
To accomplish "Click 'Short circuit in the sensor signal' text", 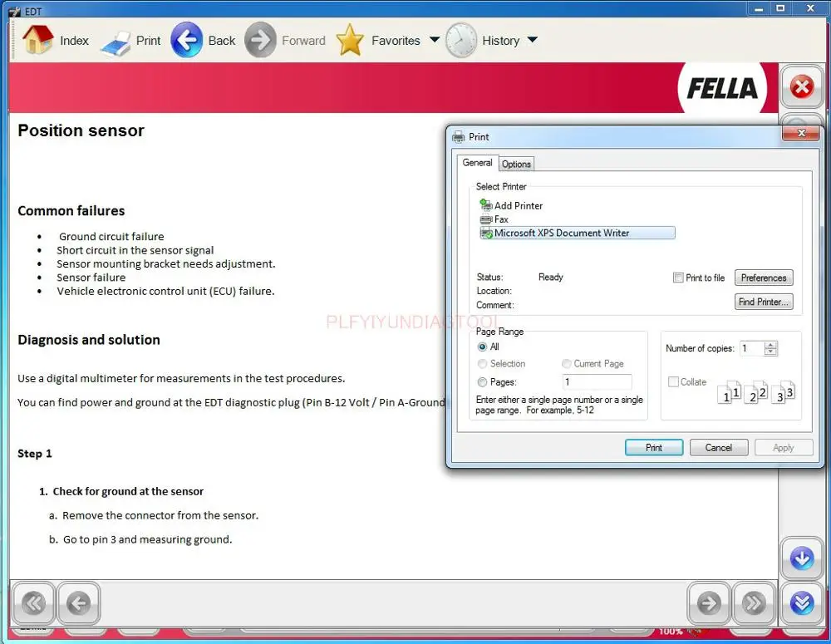I will click(x=135, y=250).
